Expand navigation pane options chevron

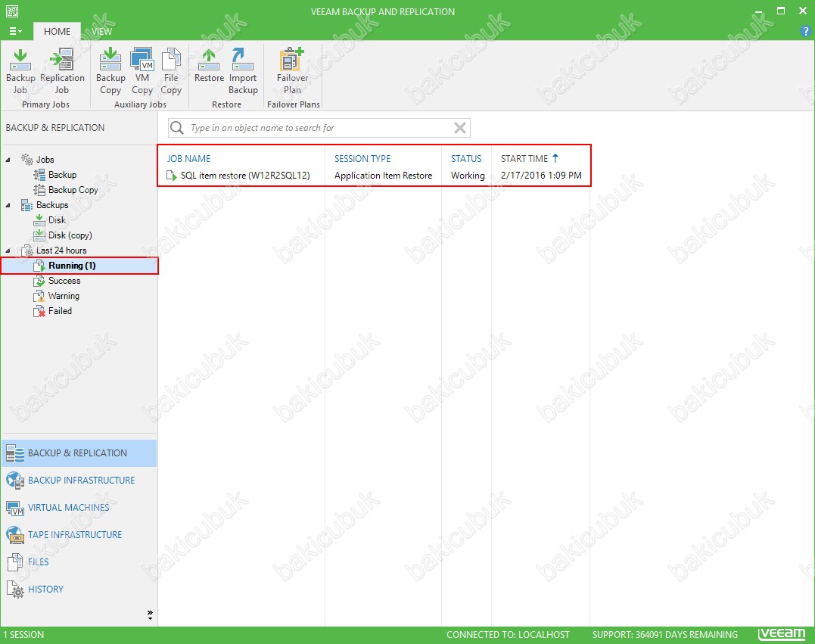coord(150,615)
